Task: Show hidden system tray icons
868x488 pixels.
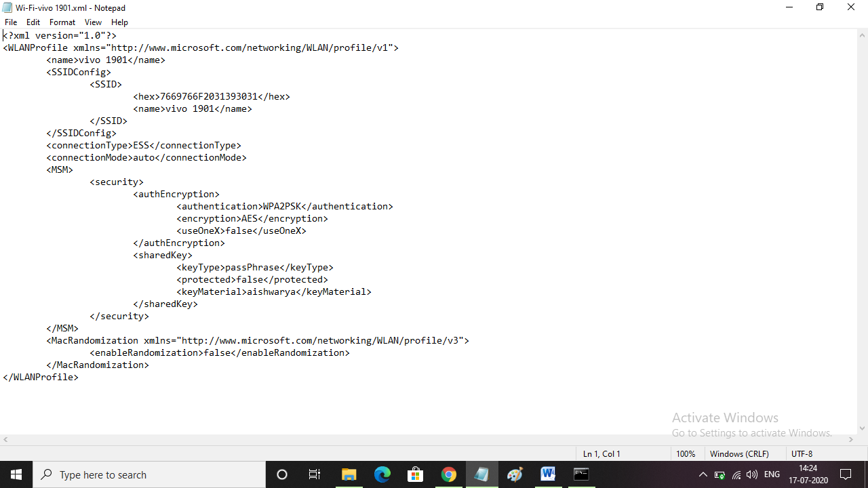Action: (703, 474)
